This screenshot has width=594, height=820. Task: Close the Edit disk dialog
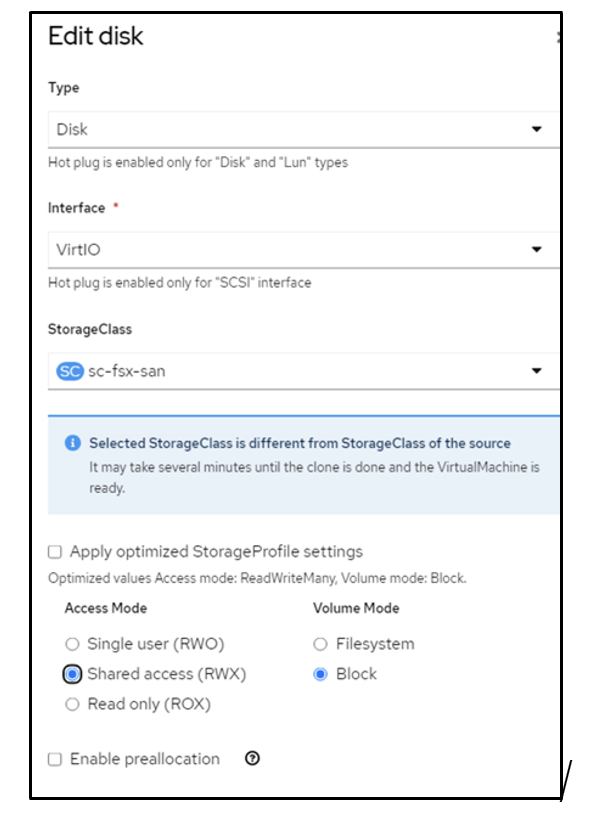(x=558, y=37)
